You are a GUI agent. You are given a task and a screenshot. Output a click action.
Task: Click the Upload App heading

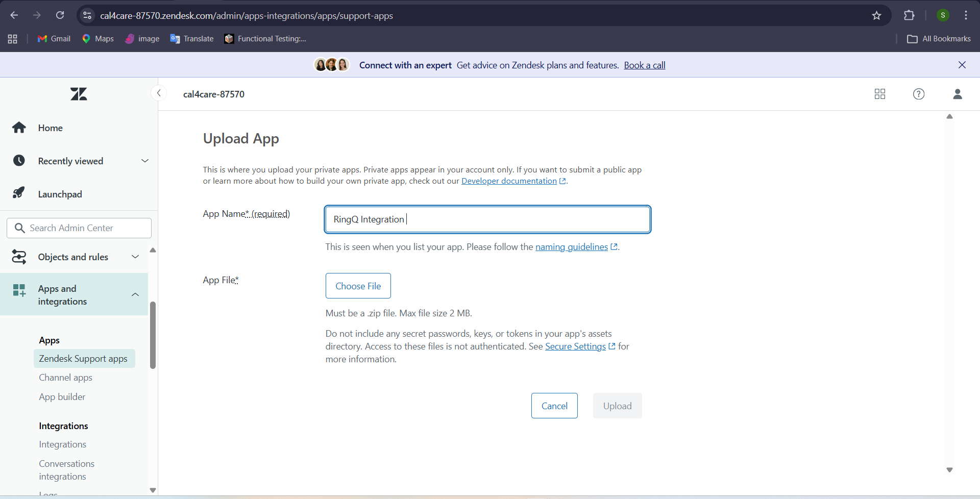[241, 139]
